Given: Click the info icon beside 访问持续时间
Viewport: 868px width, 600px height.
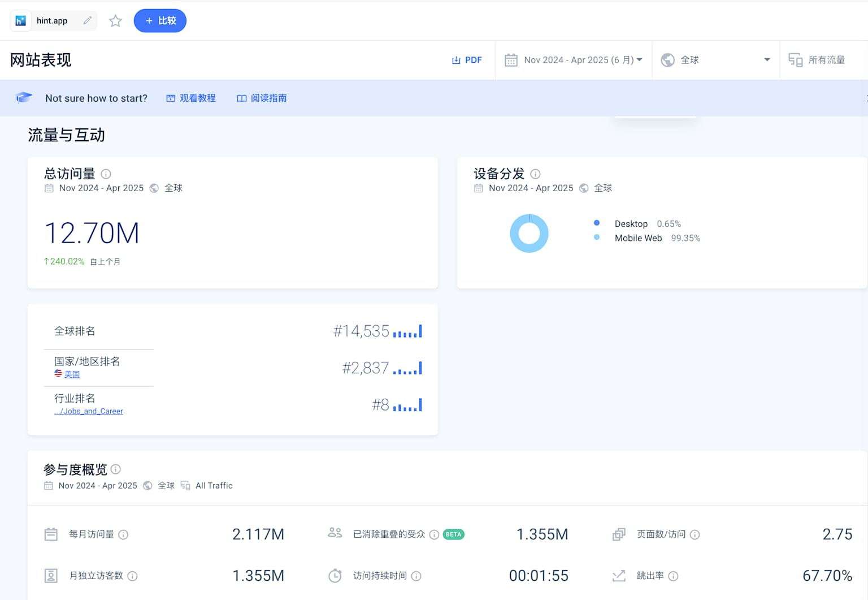Looking at the screenshot, I should coord(416,576).
